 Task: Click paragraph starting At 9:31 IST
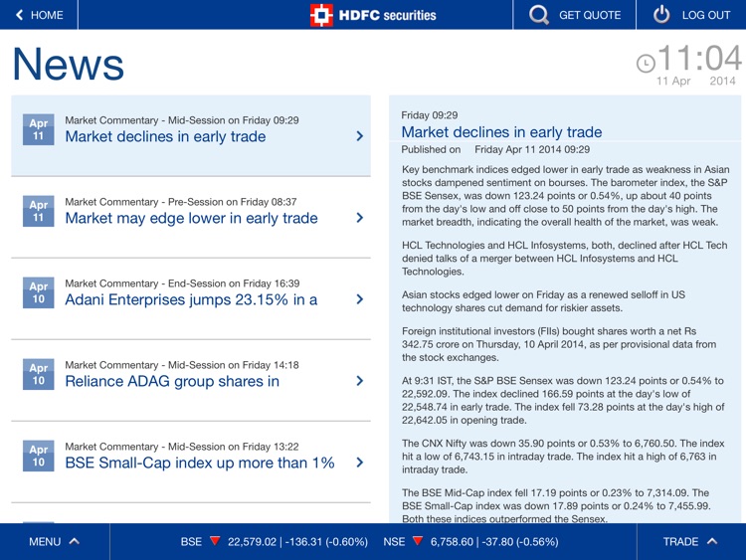coord(563,400)
